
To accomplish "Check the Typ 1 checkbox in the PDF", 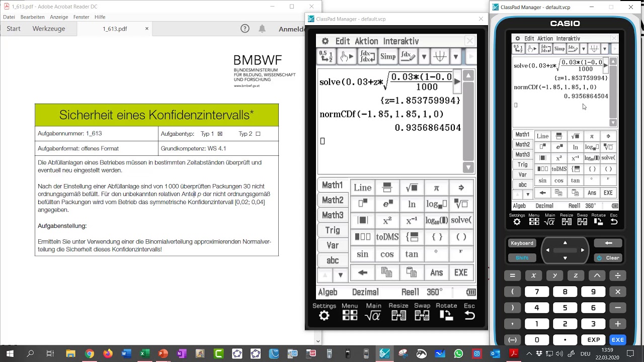I will (x=220, y=134).
